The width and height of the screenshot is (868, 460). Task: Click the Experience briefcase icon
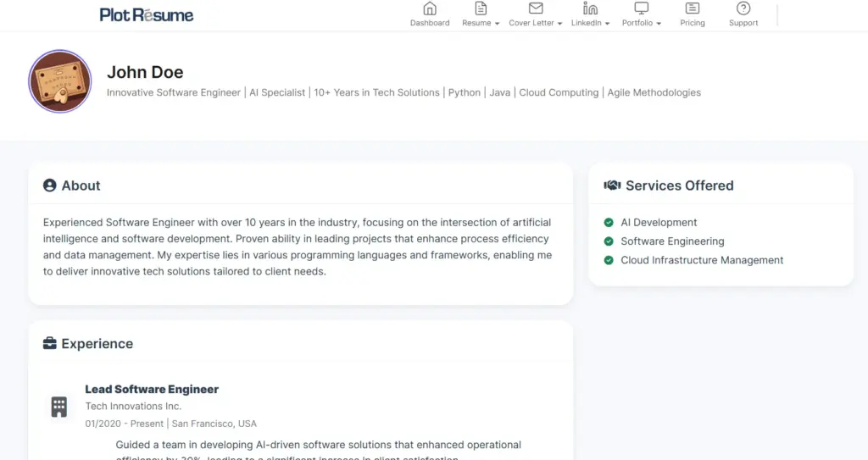coord(50,343)
